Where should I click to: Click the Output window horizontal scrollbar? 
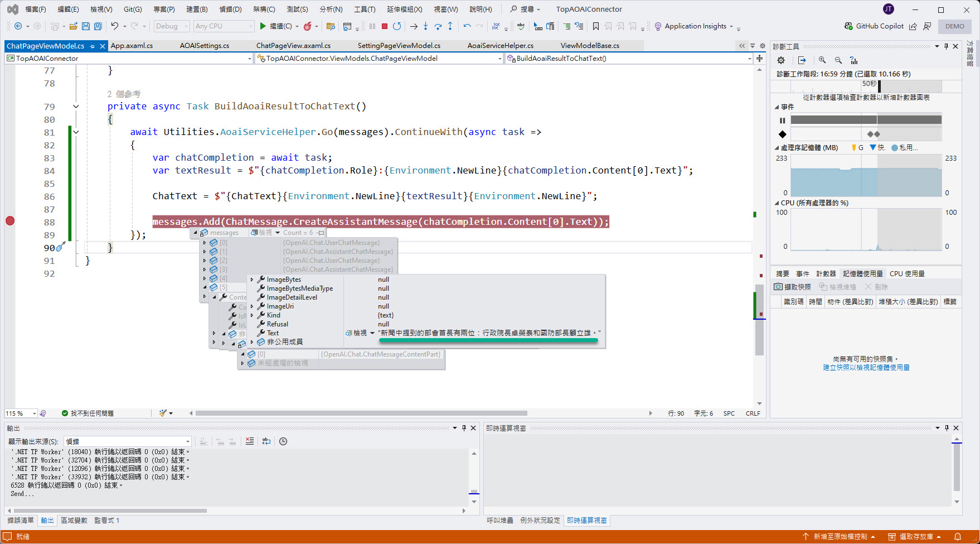(x=110, y=511)
